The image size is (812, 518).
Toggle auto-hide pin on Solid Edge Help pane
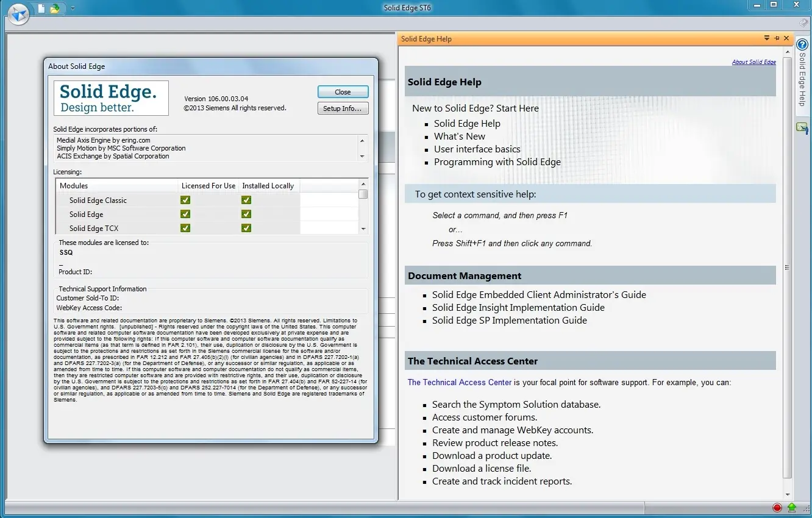coord(777,38)
